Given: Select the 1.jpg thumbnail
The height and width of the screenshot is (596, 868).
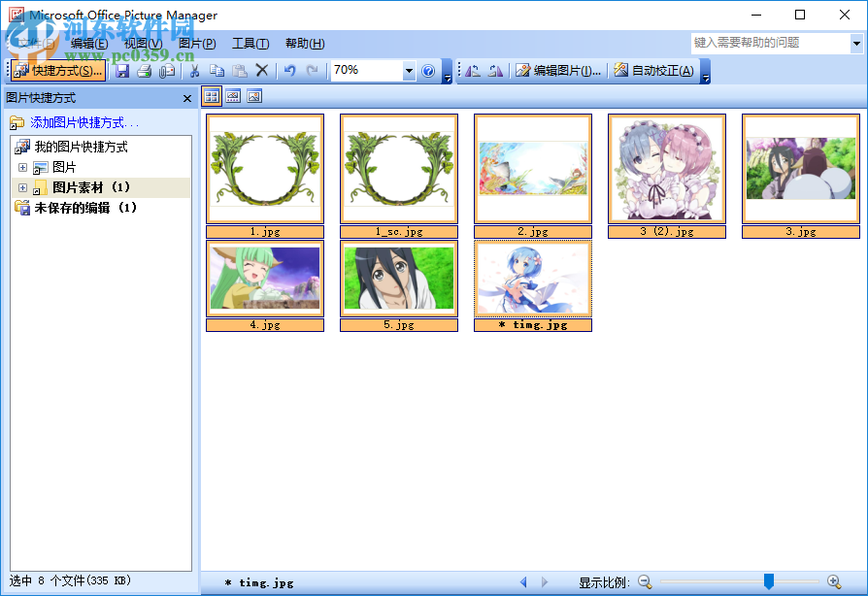Looking at the screenshot, I should 265,169.
